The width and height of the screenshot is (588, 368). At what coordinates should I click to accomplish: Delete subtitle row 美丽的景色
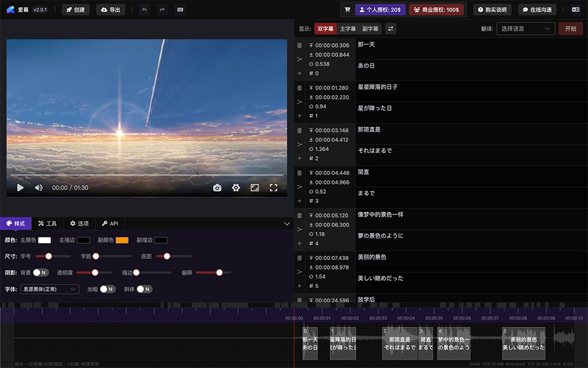[299, 258]
